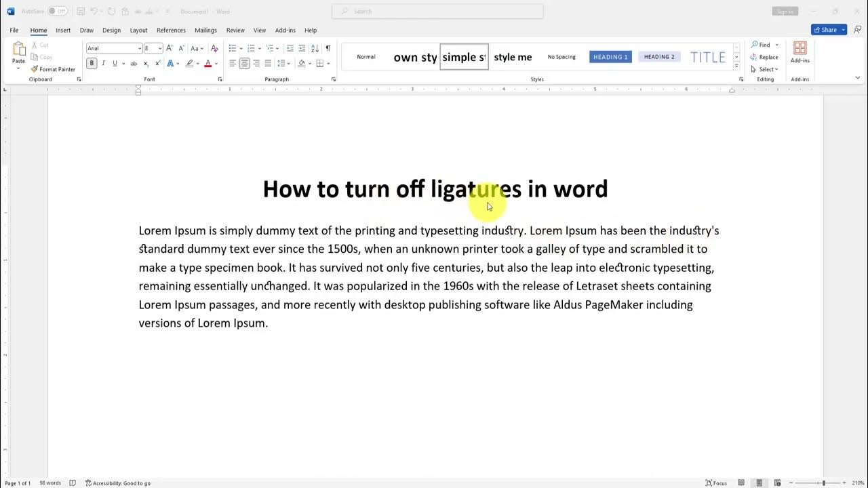868x488 pixels.
Task: Click Multilevel List icon
Action: click(269, 48)
